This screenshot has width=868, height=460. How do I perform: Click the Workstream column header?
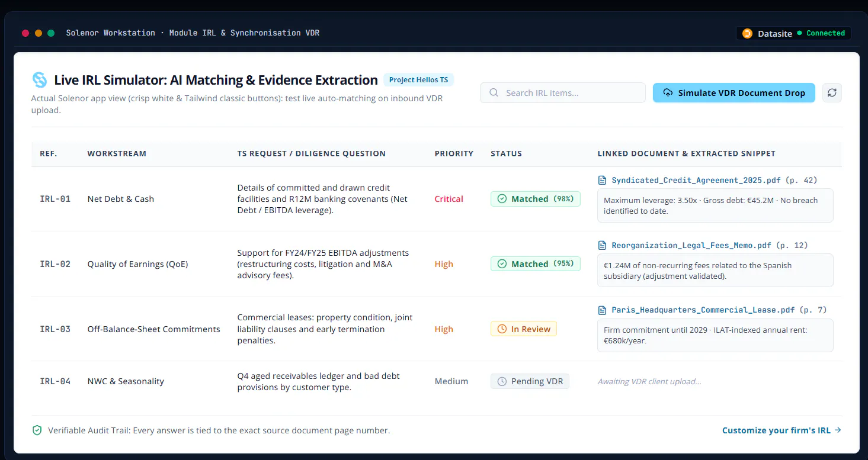click(117, 153)
